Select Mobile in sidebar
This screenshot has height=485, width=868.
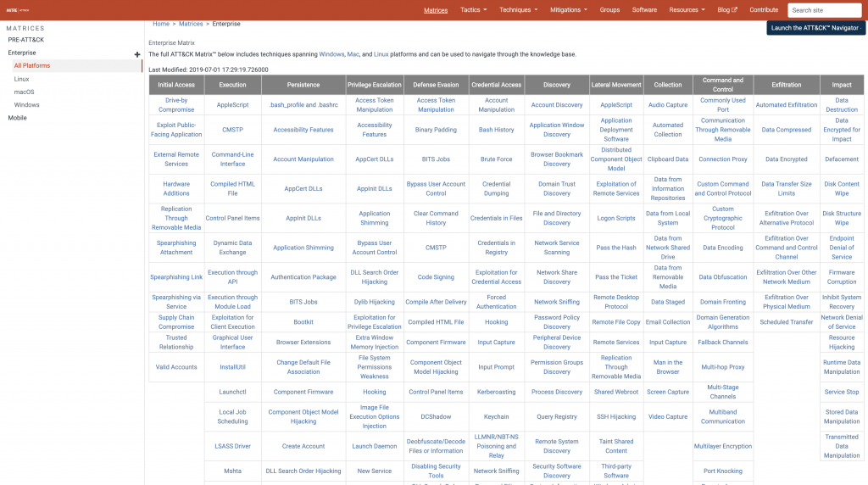17,118
